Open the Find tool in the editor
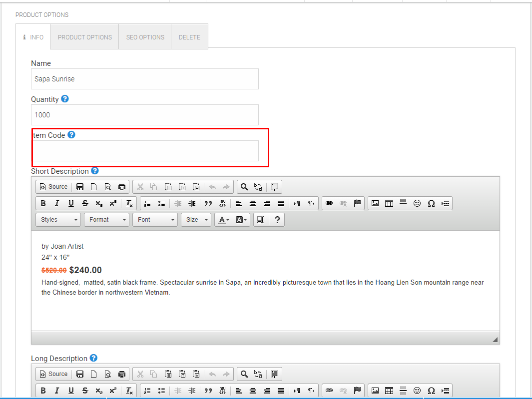This screenshot has width=532, height=399. pyautogui.click(x=244, y=186)
